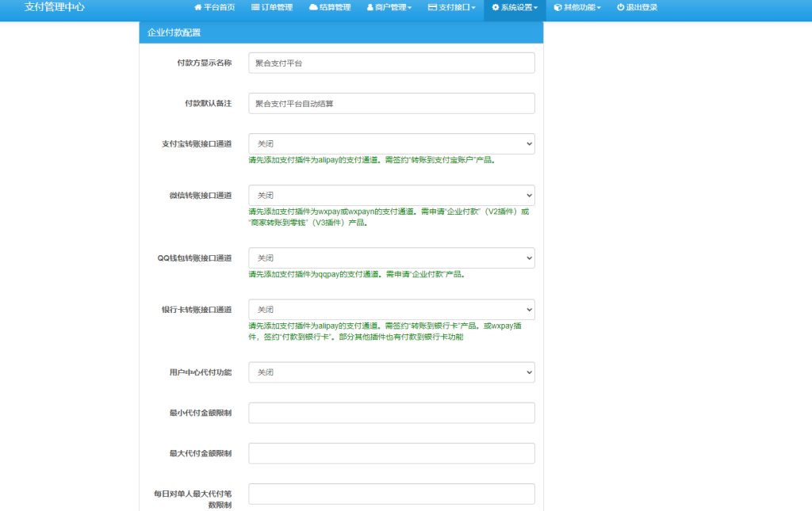Click the power icon beside 退出登录
This screenshot has height=511, width=812.
(x=620, y=7)
